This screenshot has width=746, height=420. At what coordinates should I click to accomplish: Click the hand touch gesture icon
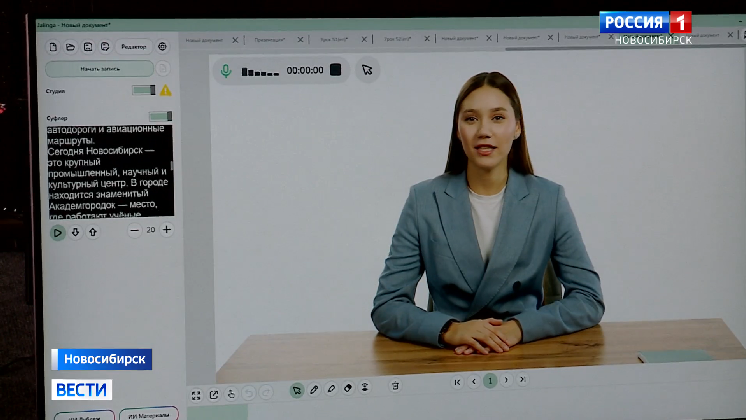click(x=231, y=394)
